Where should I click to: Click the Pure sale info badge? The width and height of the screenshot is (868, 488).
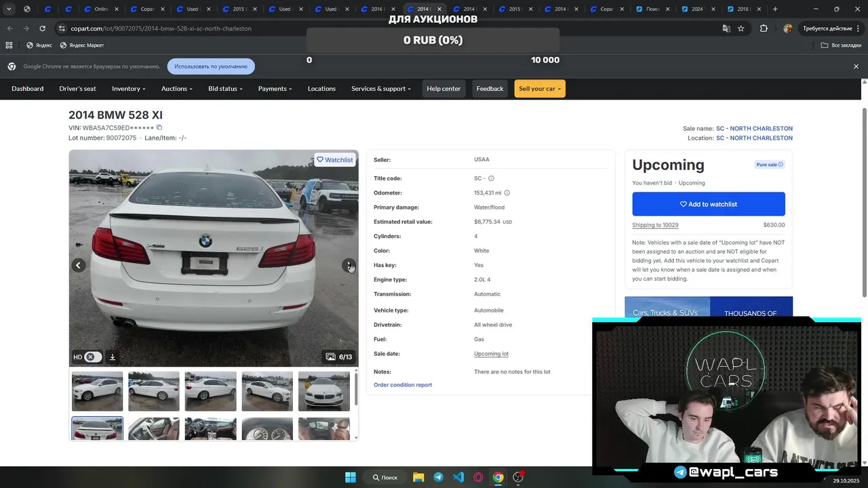[x=770, y=165]
